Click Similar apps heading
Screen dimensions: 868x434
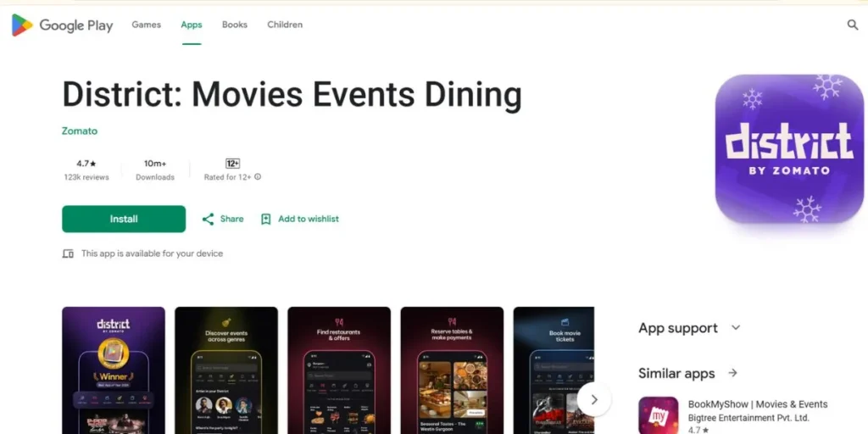[x=676, y=373]
